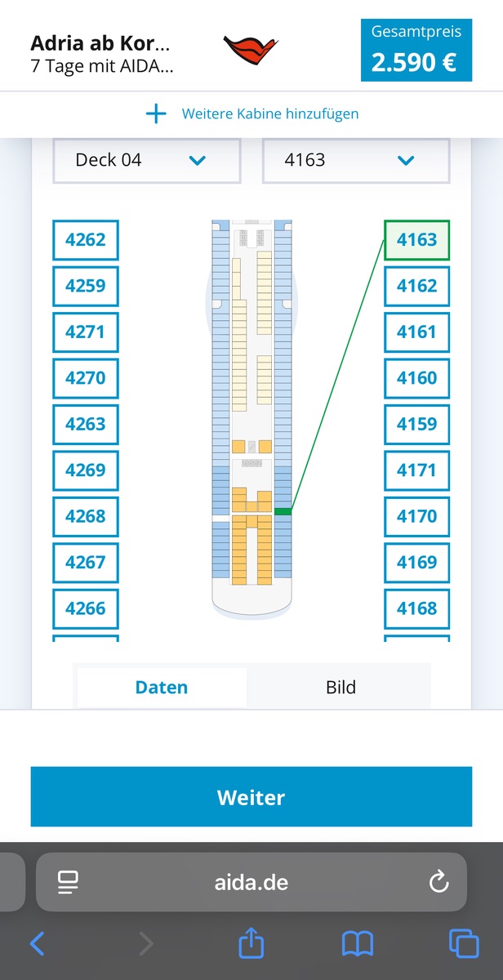Viewport: 503px width, 980px height.
Task: Open the page reader options icon
Action: click(68, 882)
